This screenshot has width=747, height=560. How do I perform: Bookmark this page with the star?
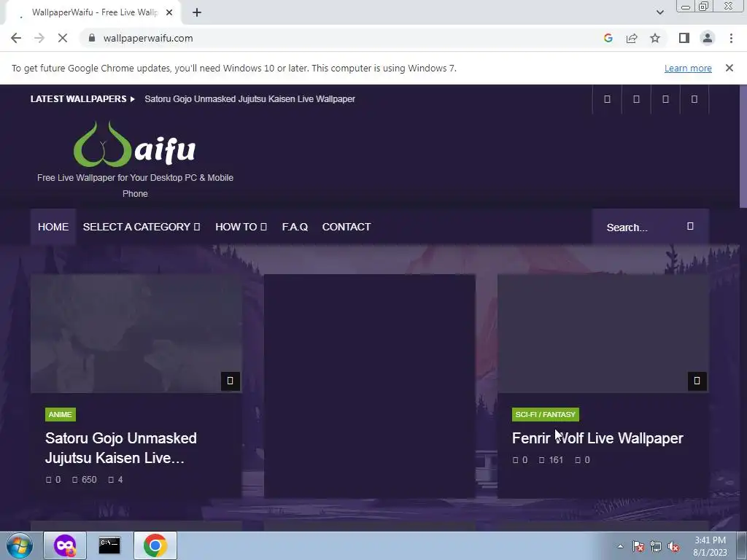pyautogui.click(x=655, y=38)
